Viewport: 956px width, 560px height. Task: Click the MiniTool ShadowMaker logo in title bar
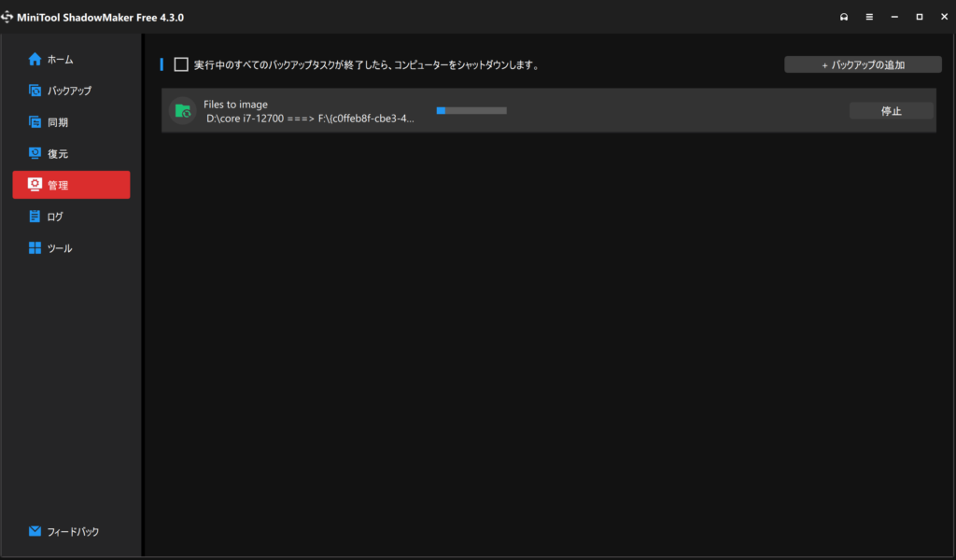click(8, 17)
